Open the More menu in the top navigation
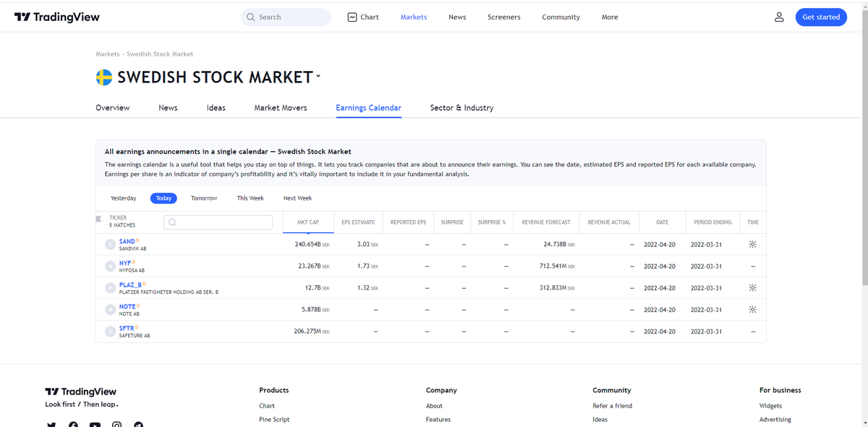This screenshot has height=427, width=868. point(610,17)
